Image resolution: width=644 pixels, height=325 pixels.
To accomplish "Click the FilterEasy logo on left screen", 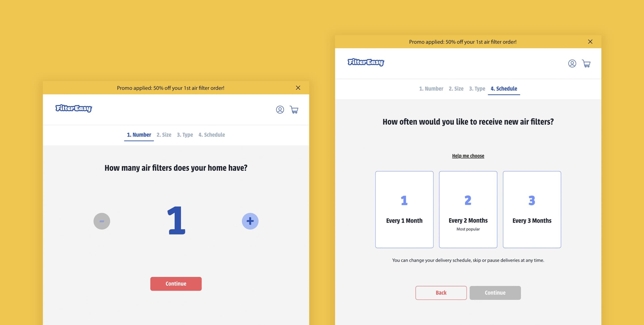I will [x=74, y=108].
